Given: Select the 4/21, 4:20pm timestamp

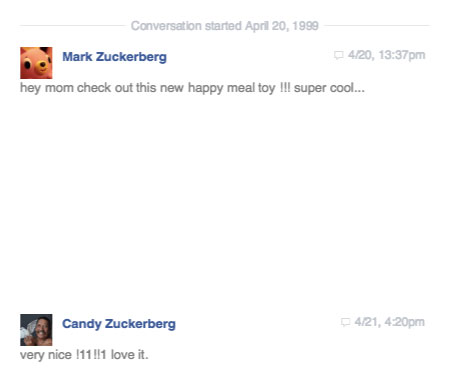Looking at the screenshot, I should 390,322.
